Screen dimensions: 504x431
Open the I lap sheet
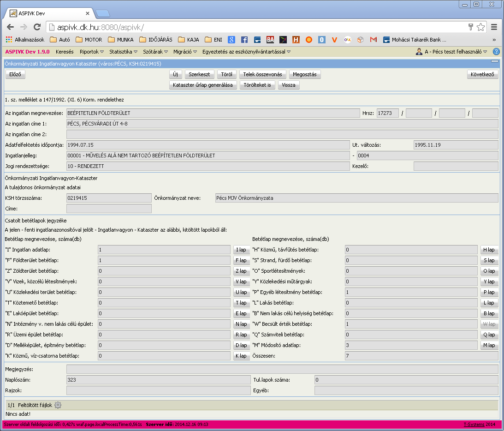pyautogui.click(x=241, y=250)
